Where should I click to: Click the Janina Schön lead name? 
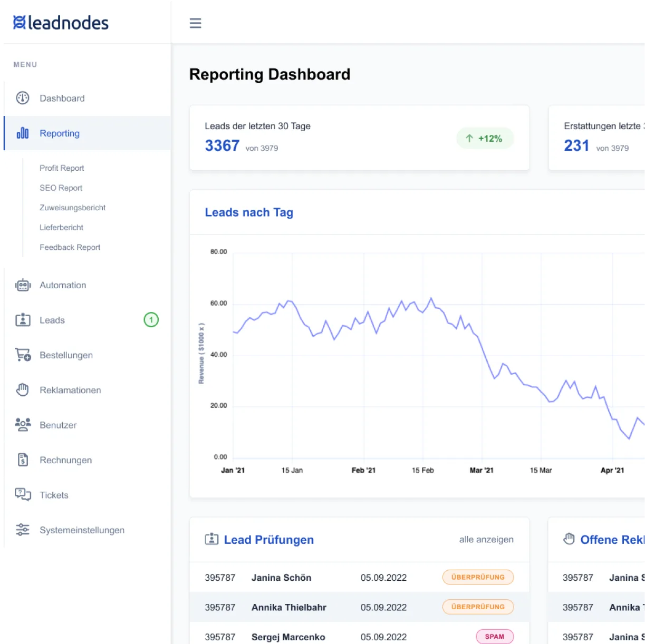pos(281,578)
